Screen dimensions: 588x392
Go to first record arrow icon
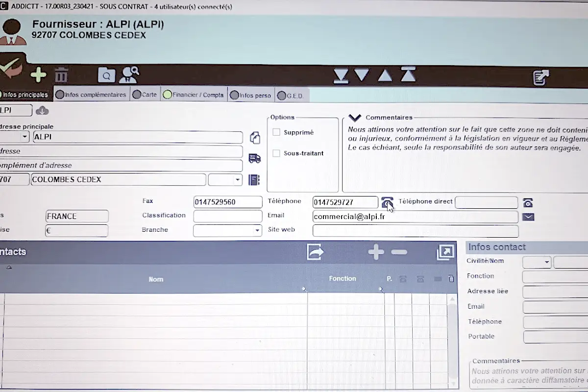coord(408,74)
